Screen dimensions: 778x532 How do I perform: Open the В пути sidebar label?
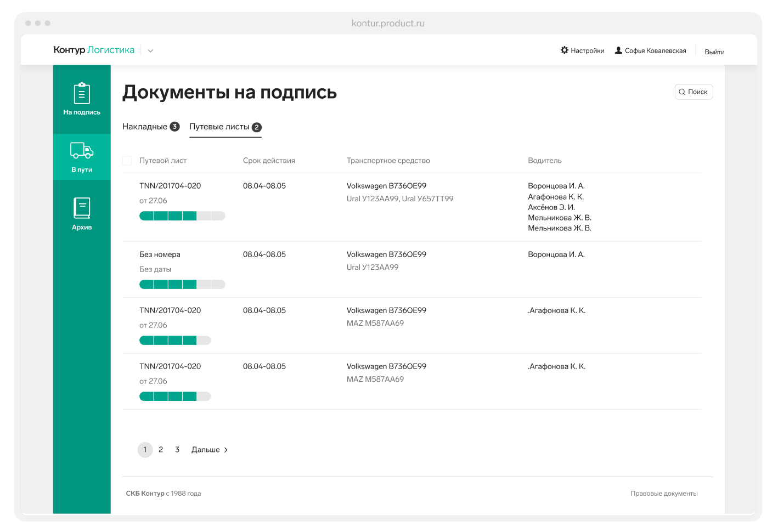[82, 169]
